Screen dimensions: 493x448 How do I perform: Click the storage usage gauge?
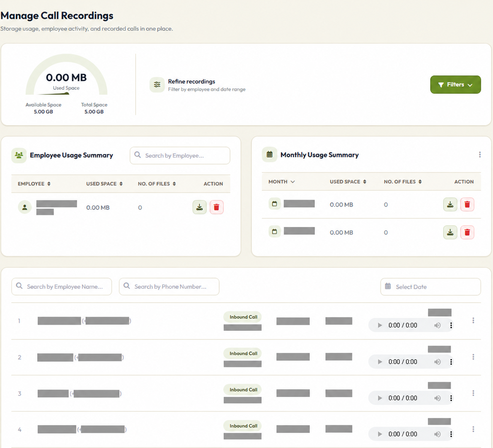66,75
